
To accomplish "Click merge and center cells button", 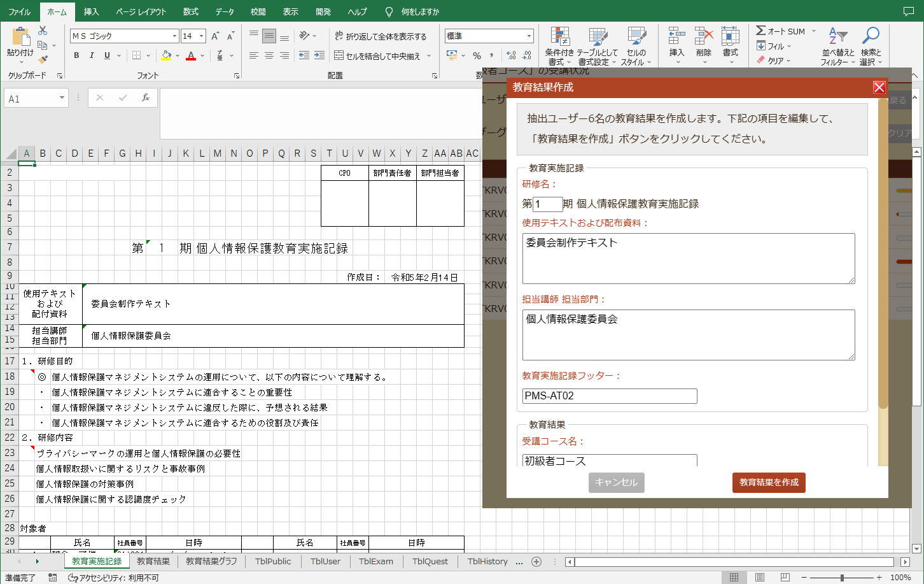I will (x=377, y=56).
